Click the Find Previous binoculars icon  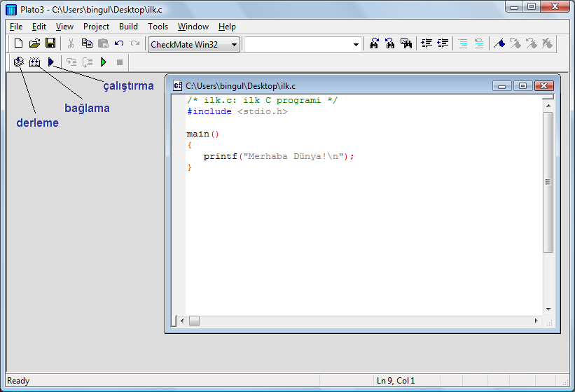(390, 43)
